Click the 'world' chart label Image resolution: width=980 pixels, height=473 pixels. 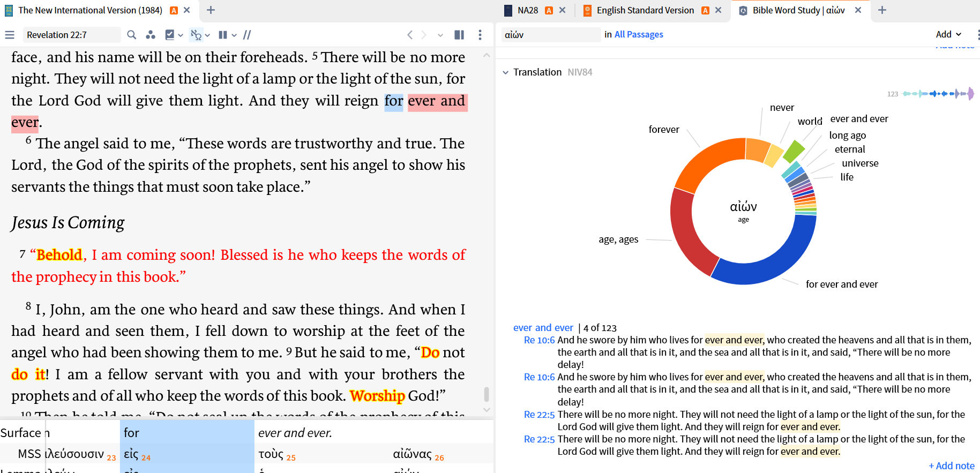point(810,122)
